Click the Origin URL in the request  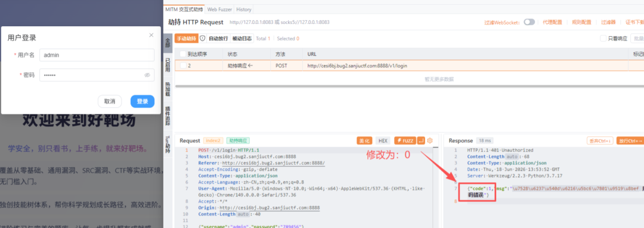click(x=270, y=208)
